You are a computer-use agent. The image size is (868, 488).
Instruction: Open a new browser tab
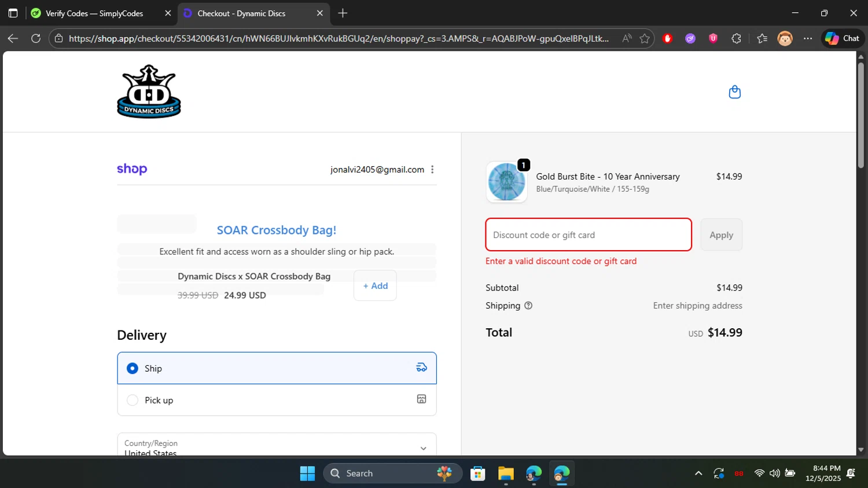343,13
